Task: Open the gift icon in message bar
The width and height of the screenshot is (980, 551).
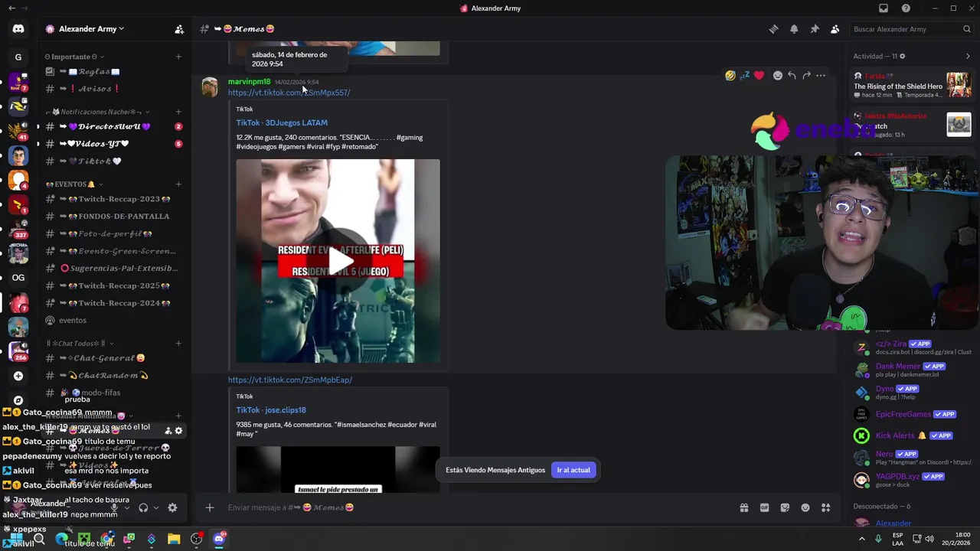Action: coord(744,507)
